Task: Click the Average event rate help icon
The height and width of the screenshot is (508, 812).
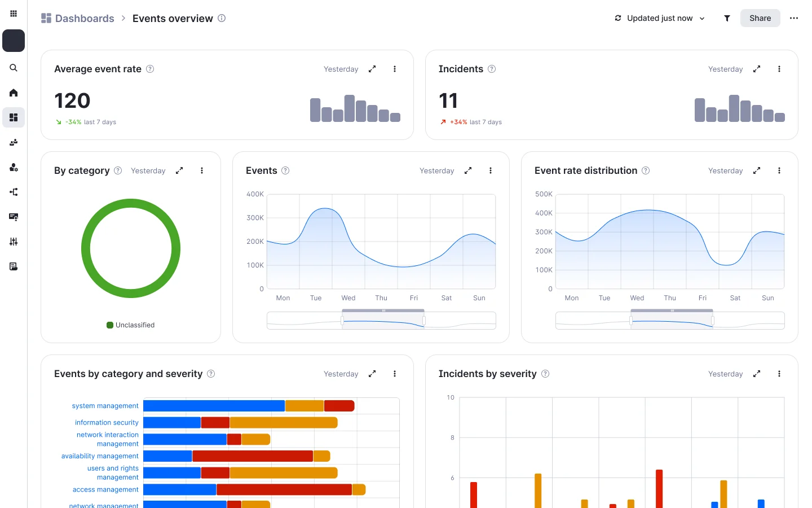Action: pyautogui.click(x=150, y=69)
